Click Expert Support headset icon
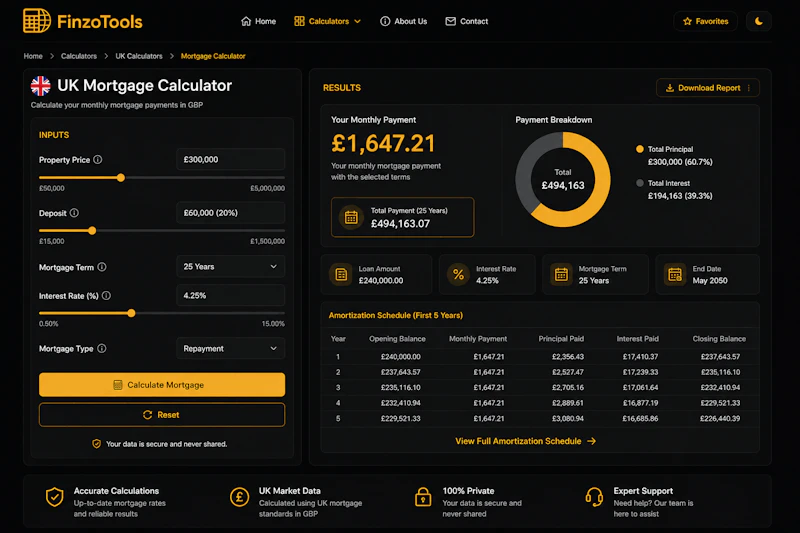 [x=594, y=497]
